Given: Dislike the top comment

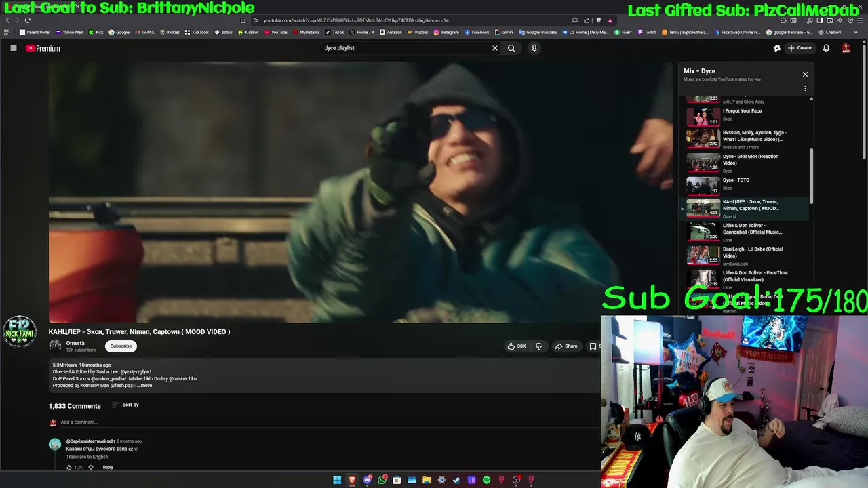Looking at the screenshot, I should click(91, 467).
